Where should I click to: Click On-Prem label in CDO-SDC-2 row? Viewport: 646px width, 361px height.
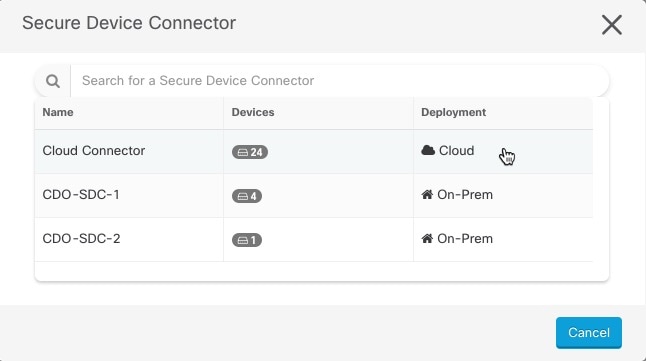(x=465, y=239)
